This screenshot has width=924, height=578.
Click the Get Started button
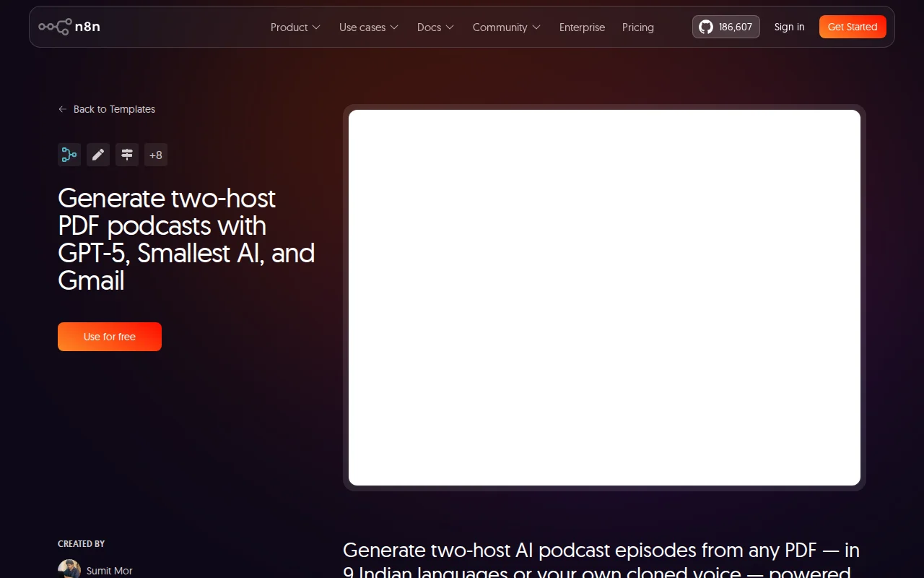pos(853,27)
